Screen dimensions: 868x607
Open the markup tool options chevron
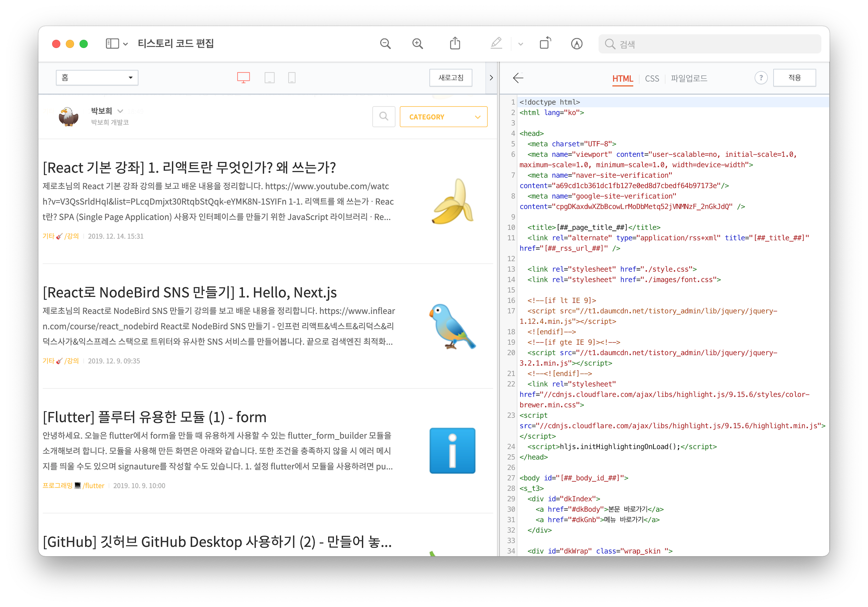click(x=521, y=44)
